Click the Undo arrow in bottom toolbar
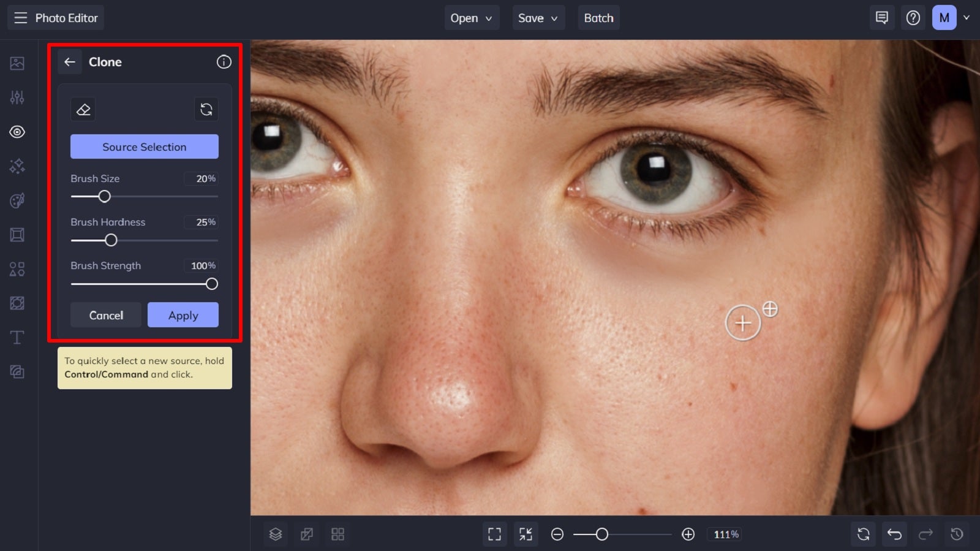The width and height of the screenshot is (980, 551). click(894, 534)
